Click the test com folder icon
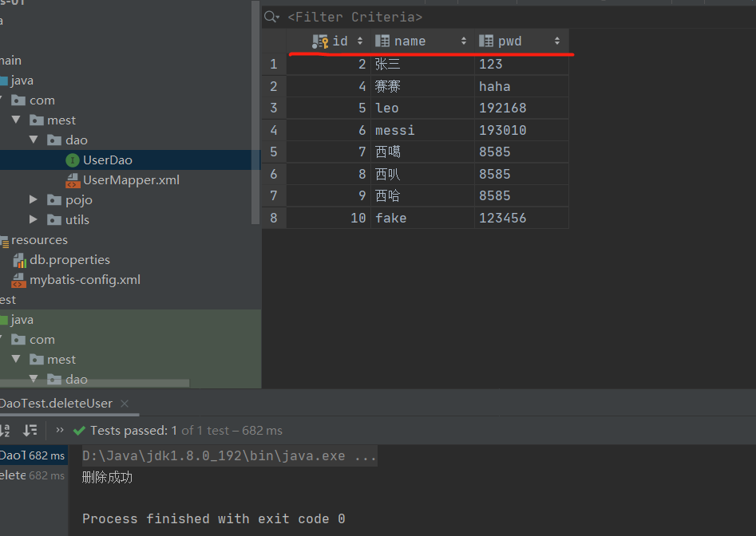 (18, 340)
